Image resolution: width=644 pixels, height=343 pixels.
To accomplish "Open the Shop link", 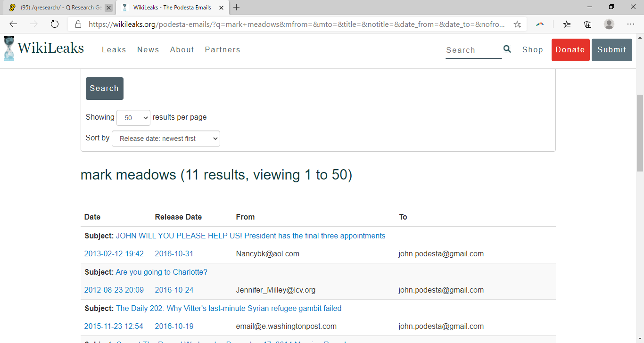I will tap(533, 50).
